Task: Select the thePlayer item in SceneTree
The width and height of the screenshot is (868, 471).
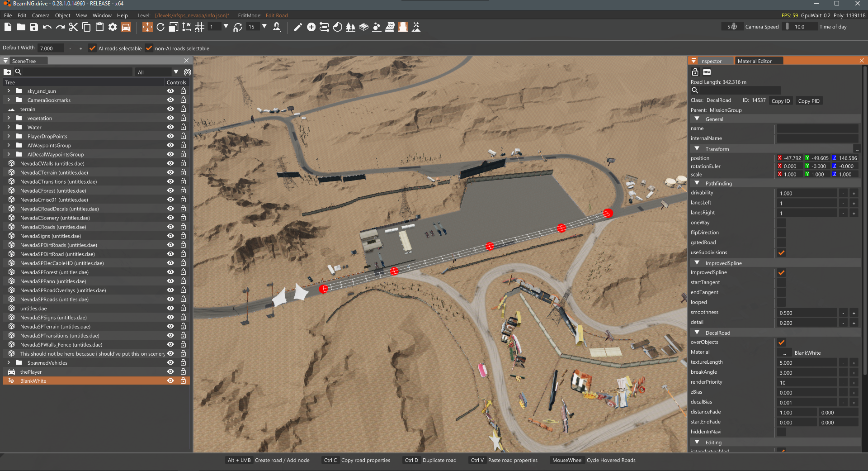Action: coord(31,372)
